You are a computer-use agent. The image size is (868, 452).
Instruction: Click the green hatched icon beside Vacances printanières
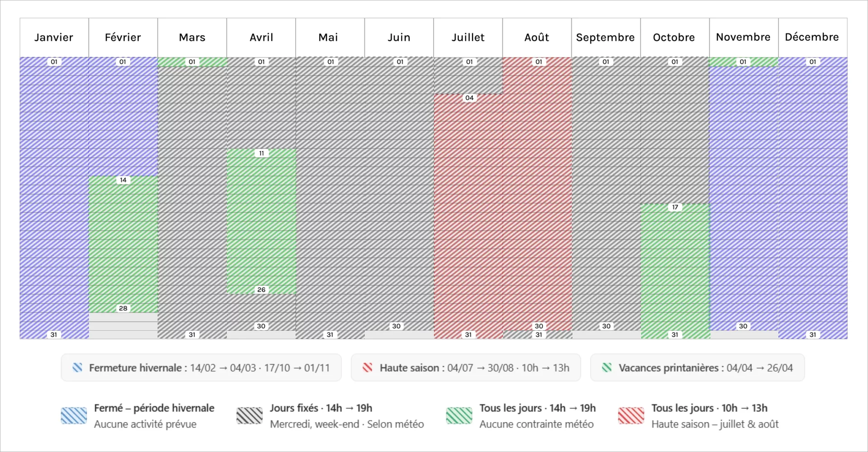[607, 367]
